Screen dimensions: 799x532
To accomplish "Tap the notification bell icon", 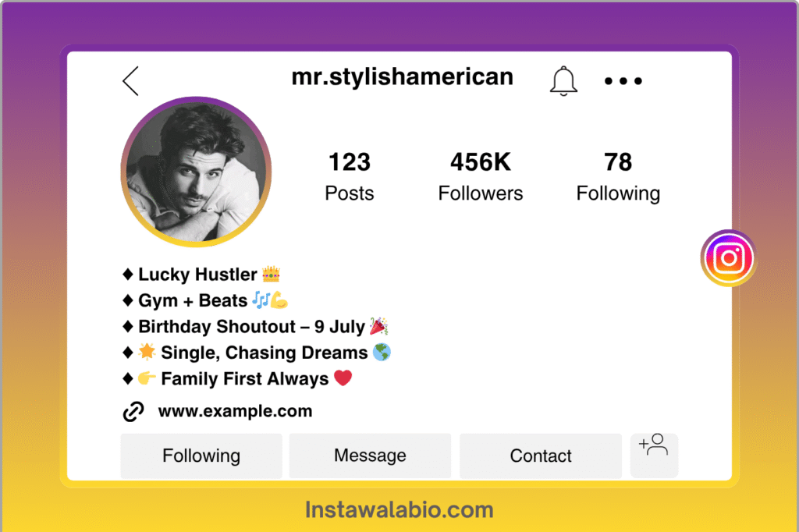I will (563, 81).
